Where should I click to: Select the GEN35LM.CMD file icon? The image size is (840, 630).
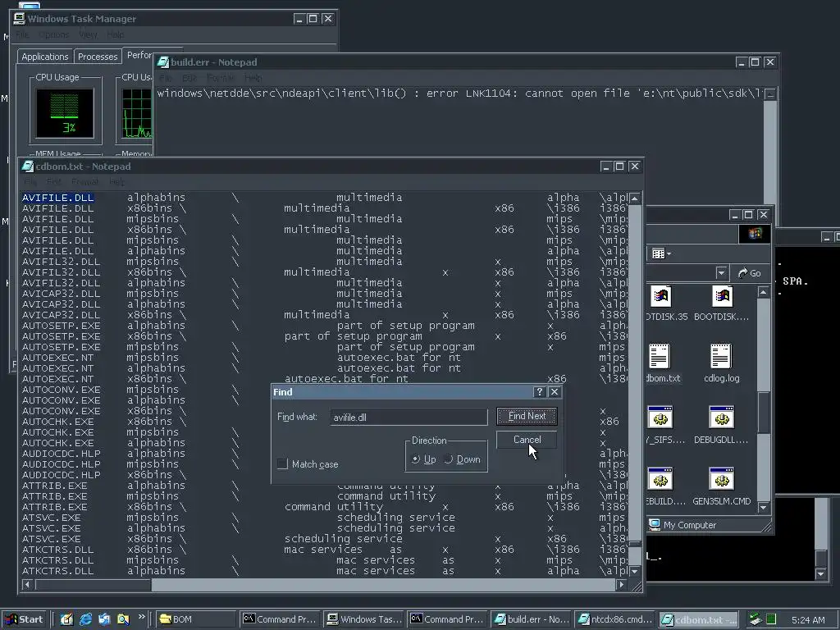[722, 486]
